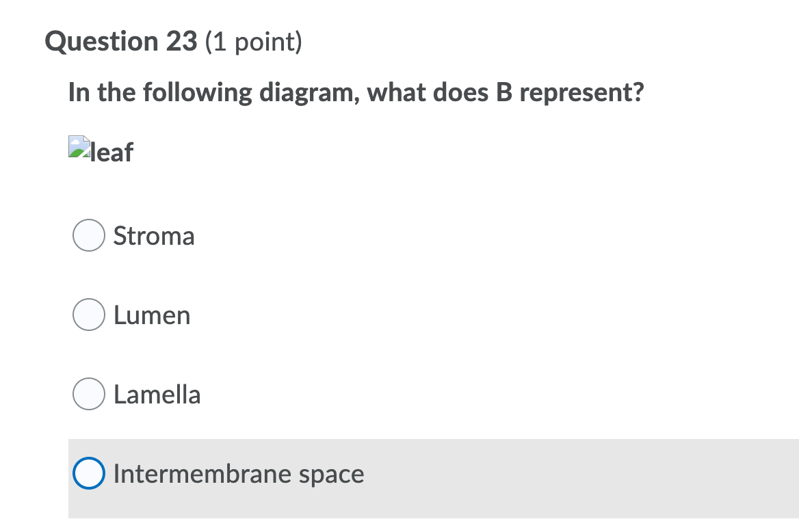Click the broken leaf image icon
The width and height of the screenshot is (799, 532).
tap(79, 147)
